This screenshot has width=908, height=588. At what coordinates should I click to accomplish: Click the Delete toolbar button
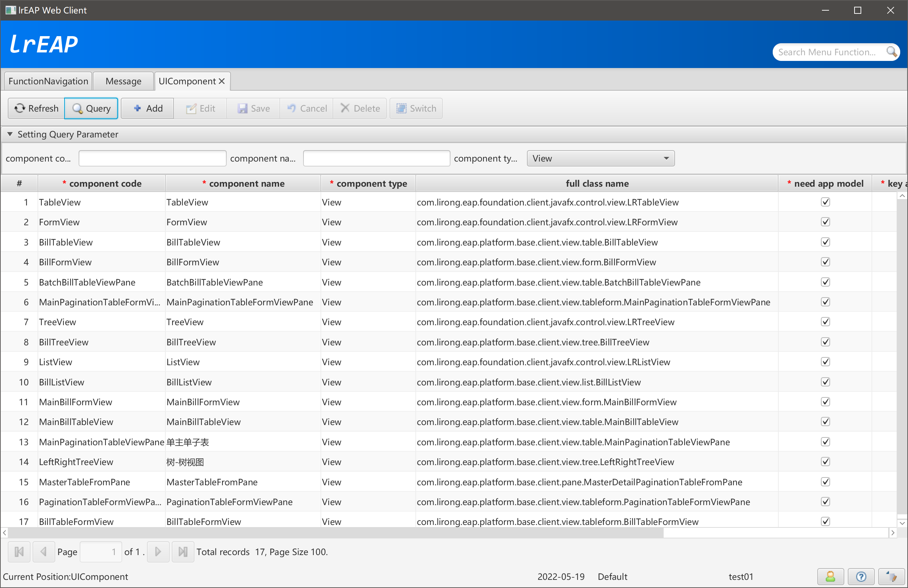pos(360,108)
